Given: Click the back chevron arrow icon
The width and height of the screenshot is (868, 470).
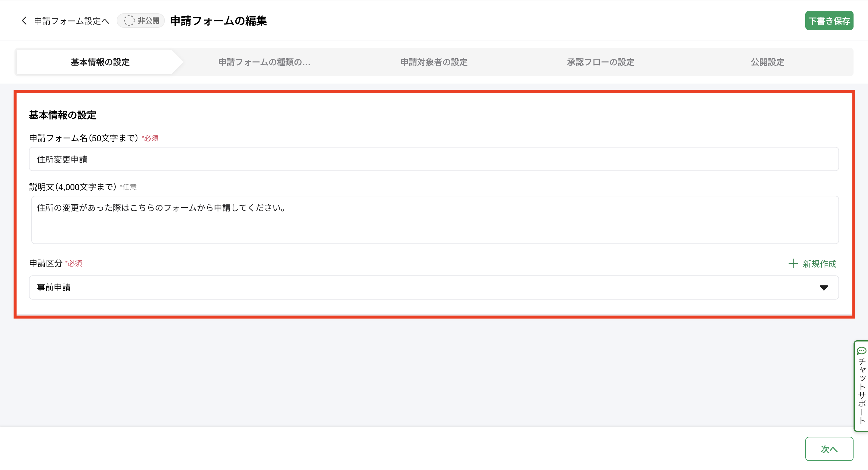Looking at the screenshot, I should coord(24,21).
